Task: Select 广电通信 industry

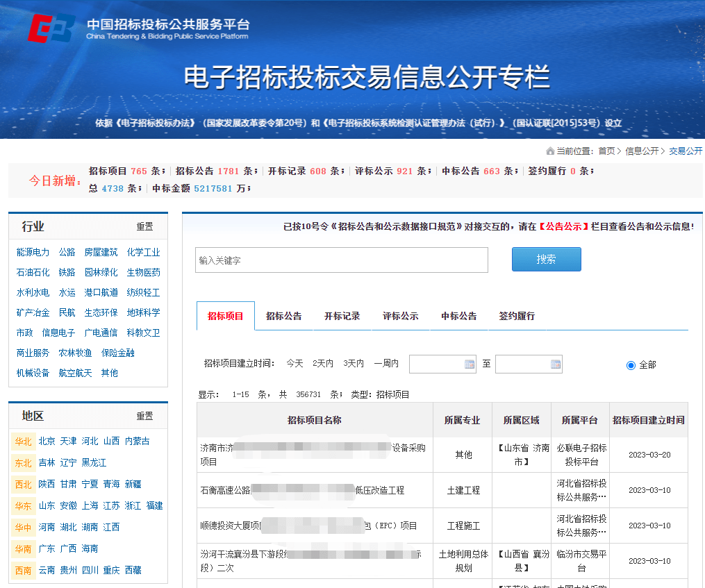Action: [101, 333]
